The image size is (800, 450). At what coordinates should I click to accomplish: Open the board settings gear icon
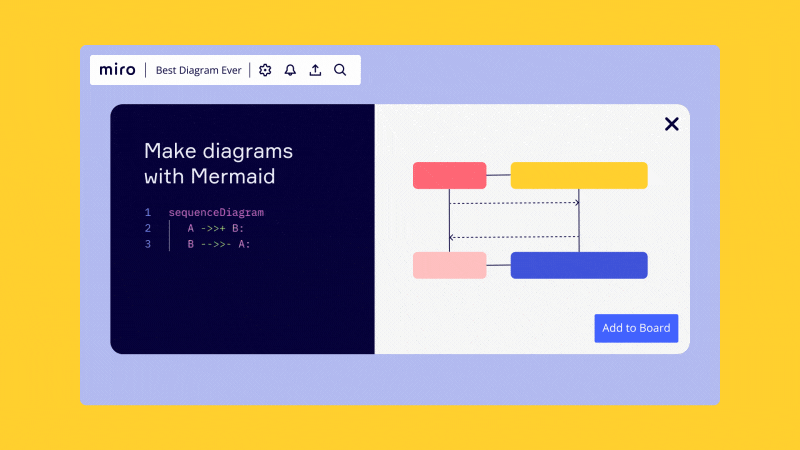(265, 70)
